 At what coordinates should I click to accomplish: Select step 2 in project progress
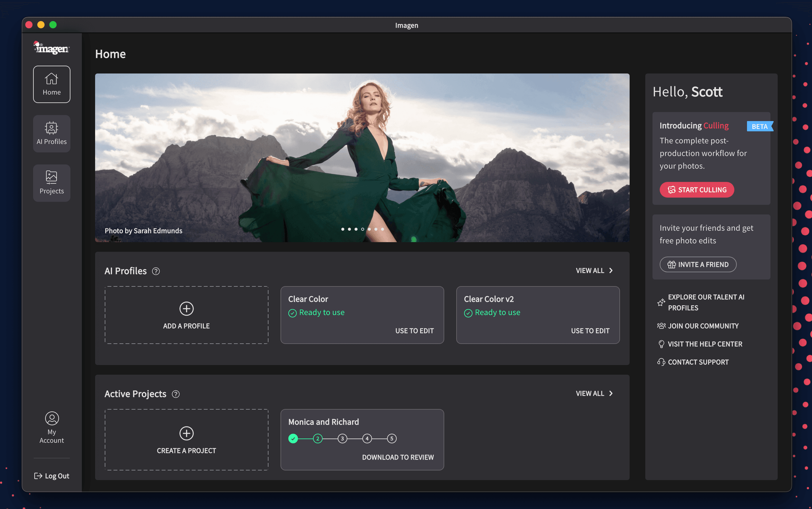click(x=318, y=438)
